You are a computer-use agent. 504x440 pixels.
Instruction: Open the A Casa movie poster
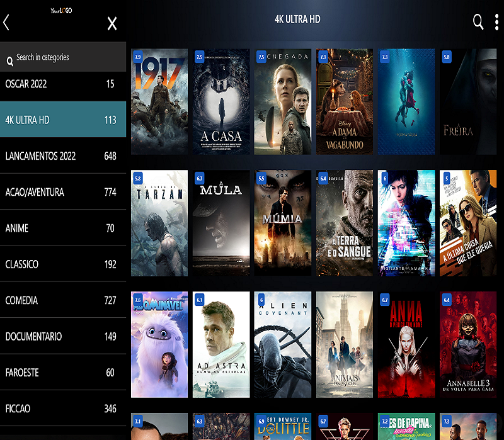221,101
